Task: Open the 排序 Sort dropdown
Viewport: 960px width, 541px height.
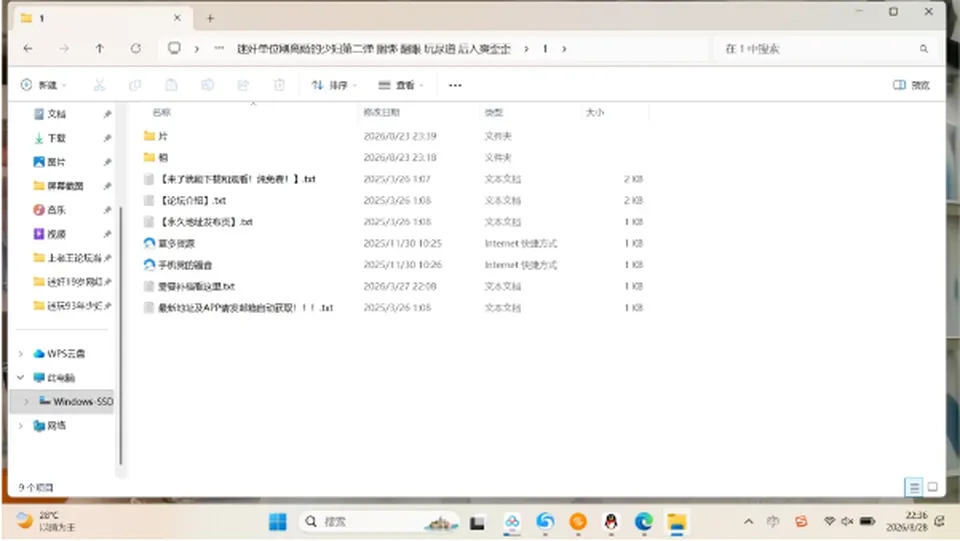Action: pos(334,85)
